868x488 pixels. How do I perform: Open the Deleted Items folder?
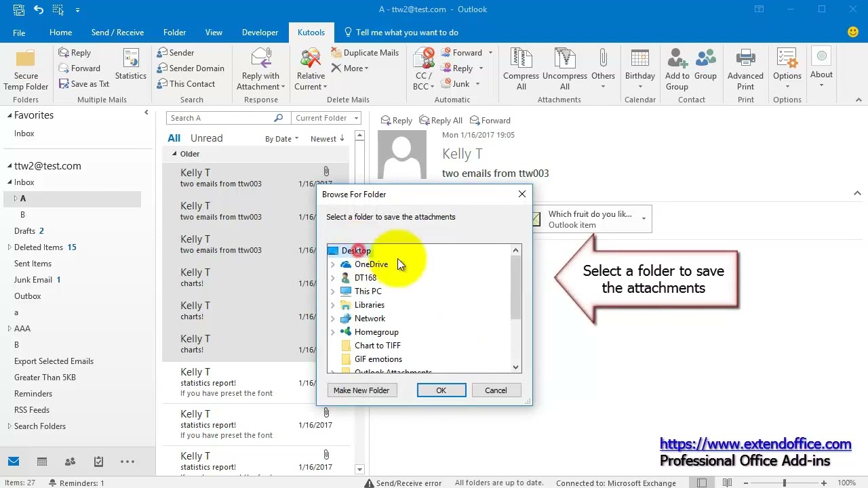coord(39,247)
